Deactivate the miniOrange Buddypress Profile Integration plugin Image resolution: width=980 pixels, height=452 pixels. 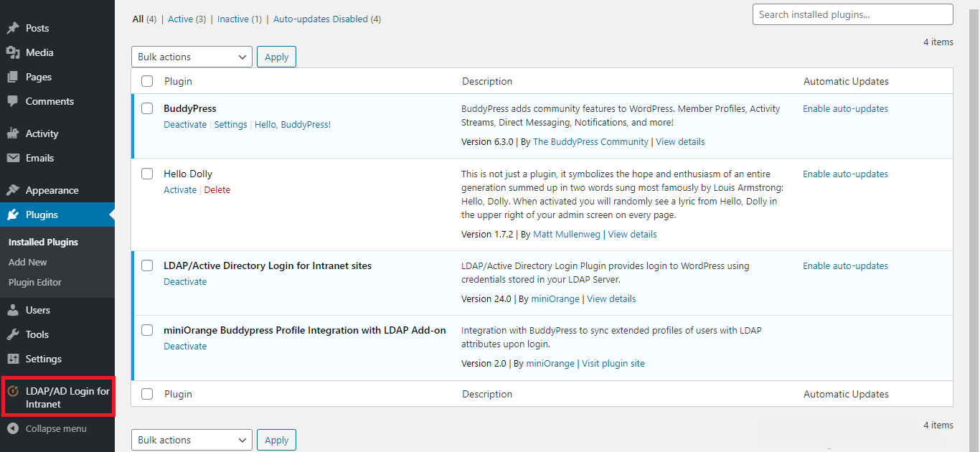[185, 346]
